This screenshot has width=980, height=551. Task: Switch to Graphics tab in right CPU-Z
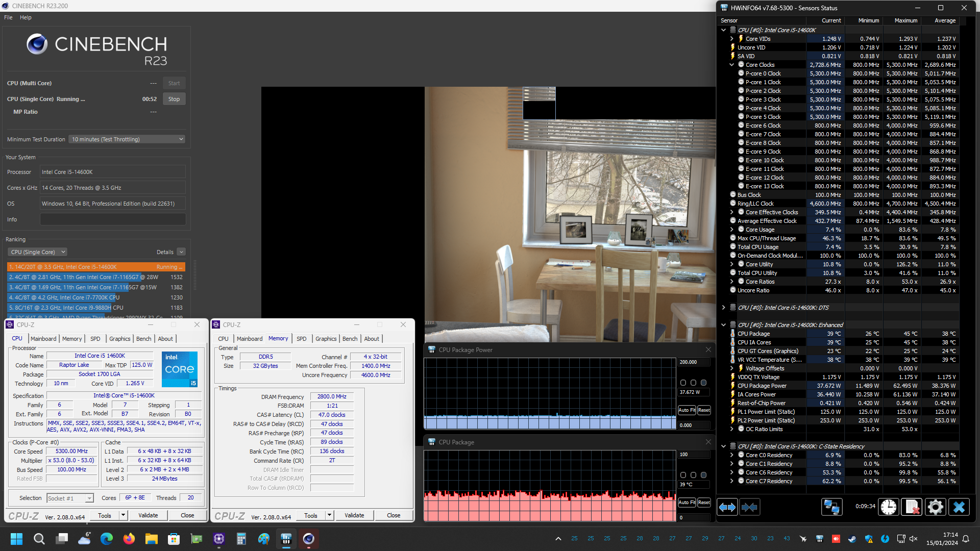pos(326,339)
